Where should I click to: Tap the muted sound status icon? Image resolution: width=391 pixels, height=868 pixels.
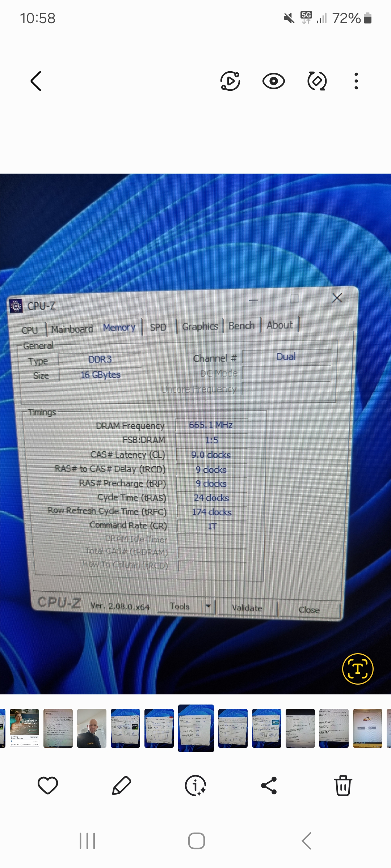coord(289,18)
